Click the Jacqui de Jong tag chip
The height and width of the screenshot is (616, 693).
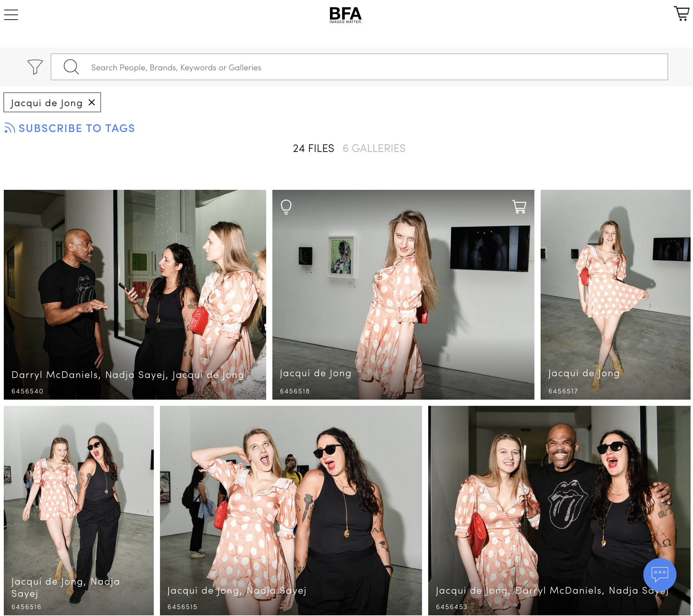pyautogui.click(x=47, y=103)
